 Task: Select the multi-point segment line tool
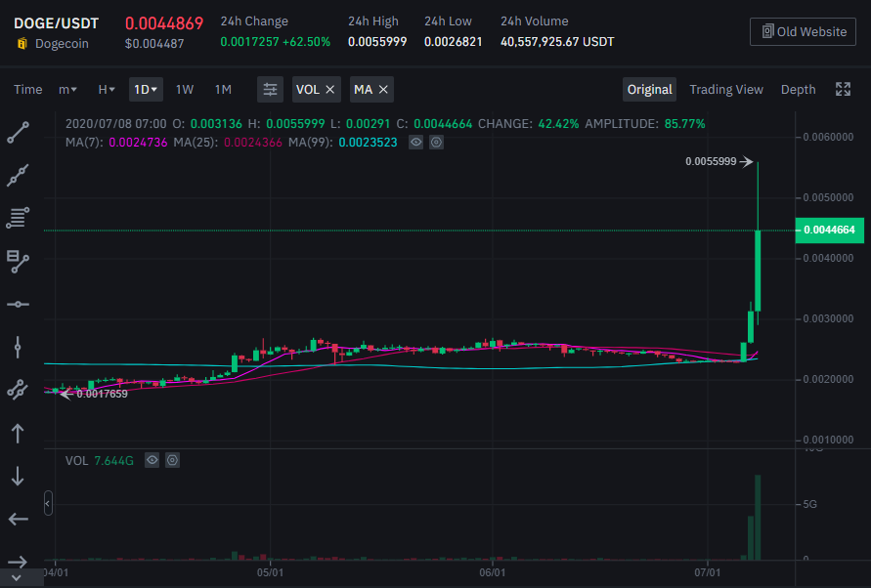pos(18,176)
